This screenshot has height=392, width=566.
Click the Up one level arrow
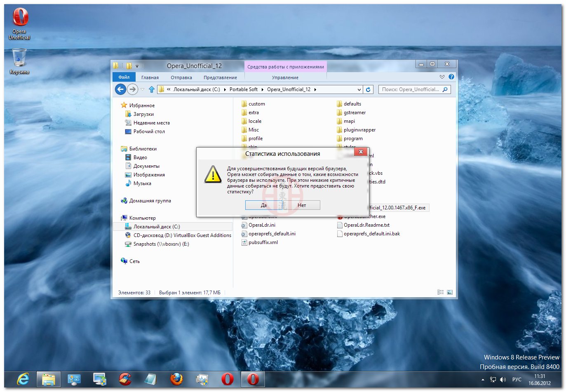coord(152,89)
